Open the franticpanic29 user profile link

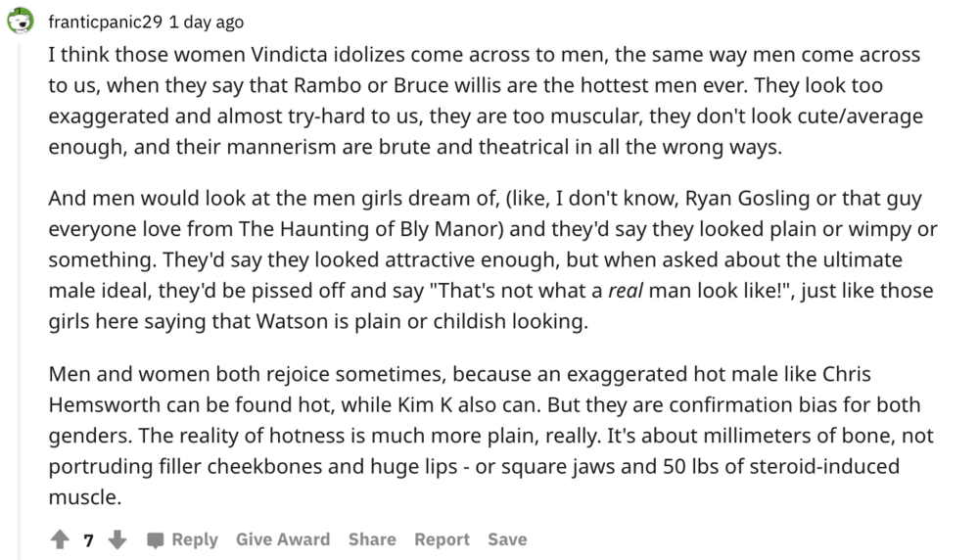pos(106,22)
